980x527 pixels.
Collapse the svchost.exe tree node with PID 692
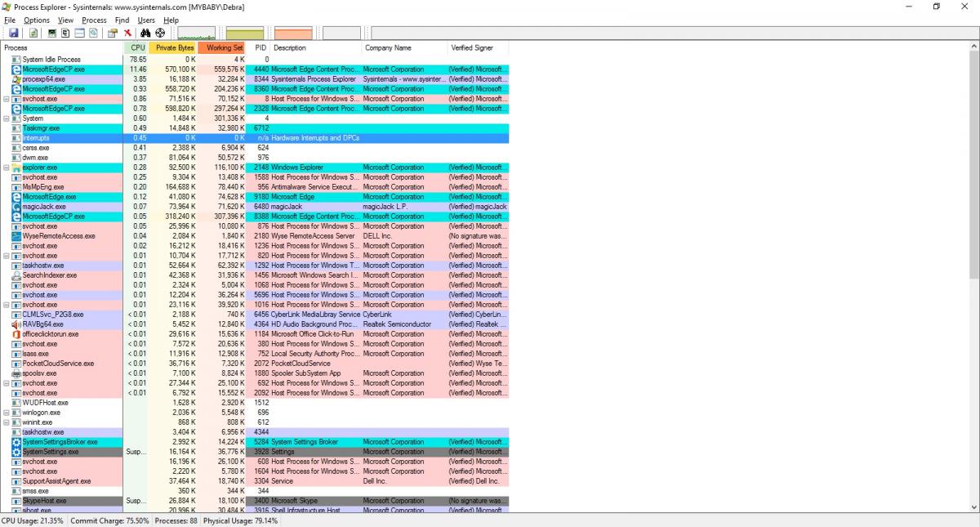pos(7,383)
